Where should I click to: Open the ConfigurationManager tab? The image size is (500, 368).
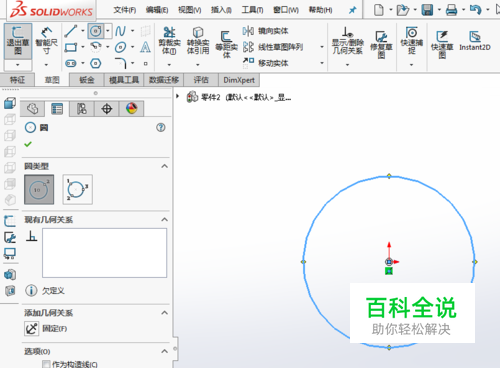coord(82,109)
